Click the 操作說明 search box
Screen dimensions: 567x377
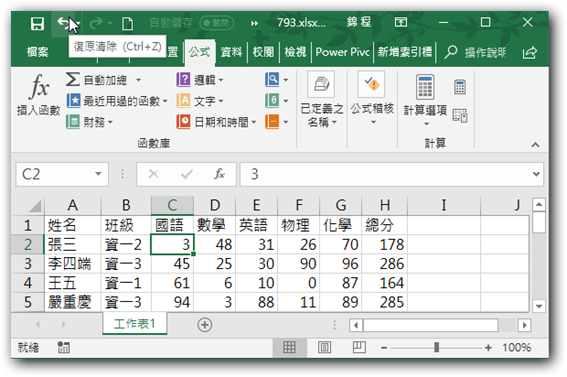point(475,52)
